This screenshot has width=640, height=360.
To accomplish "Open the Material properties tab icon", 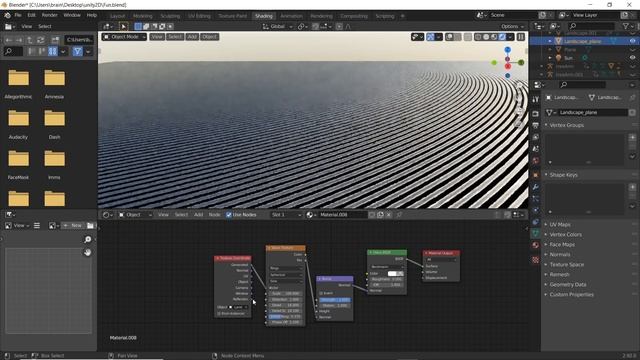I will click(536, 245).
